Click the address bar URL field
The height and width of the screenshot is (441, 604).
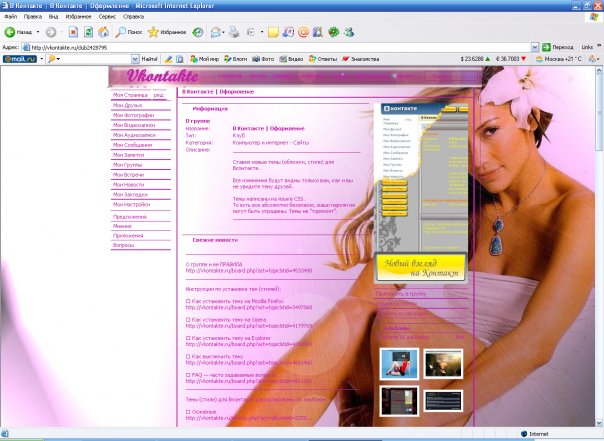[x=276, y=47]
